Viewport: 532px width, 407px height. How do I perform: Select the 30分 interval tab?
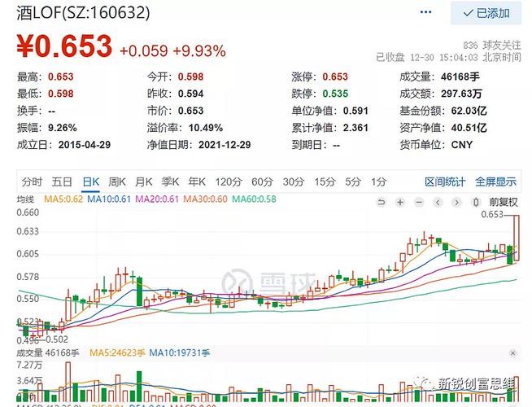click(x=292, y=182)
